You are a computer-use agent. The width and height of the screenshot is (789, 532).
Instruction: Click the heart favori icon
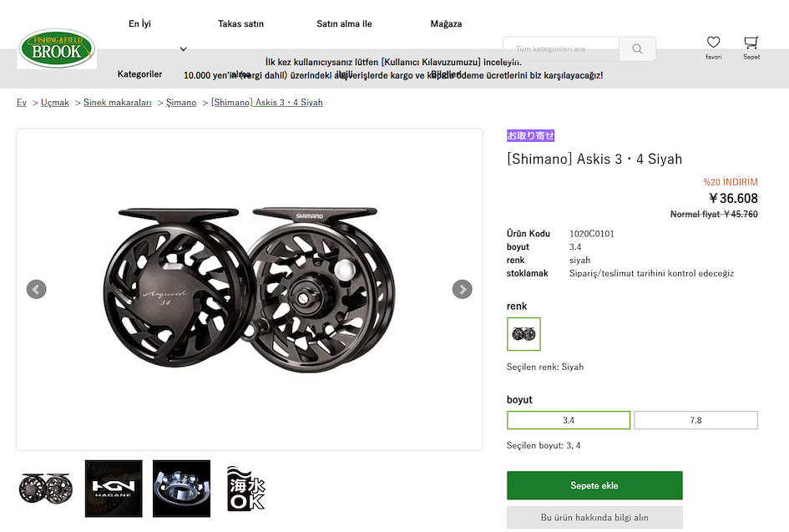(713, 43)
